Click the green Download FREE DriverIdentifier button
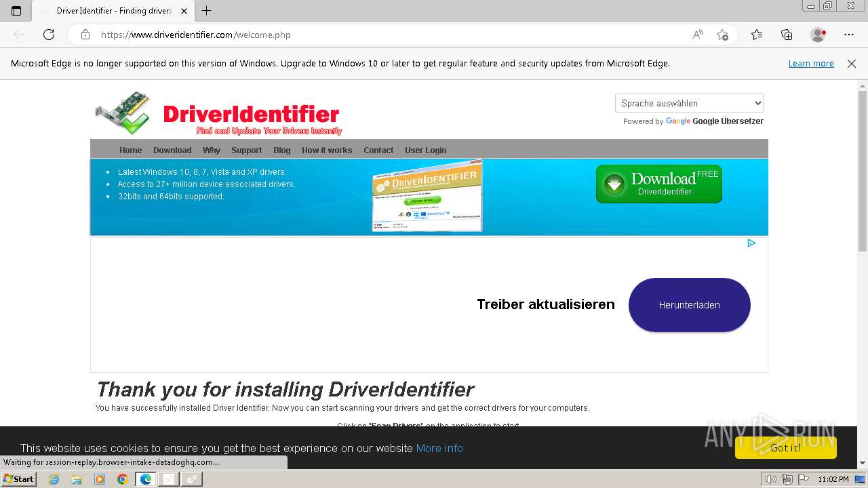This screenshot has width=868, height=488. 659,184
